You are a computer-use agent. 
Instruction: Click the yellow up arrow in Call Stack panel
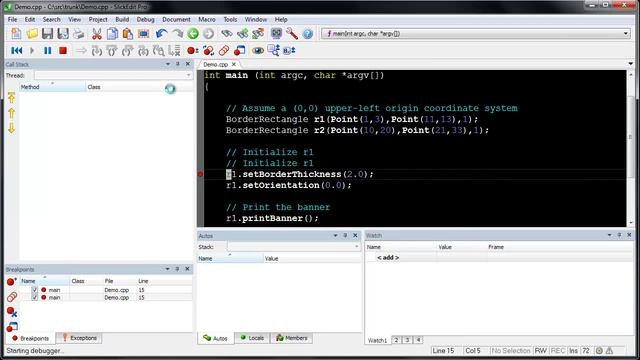[11, 113]
